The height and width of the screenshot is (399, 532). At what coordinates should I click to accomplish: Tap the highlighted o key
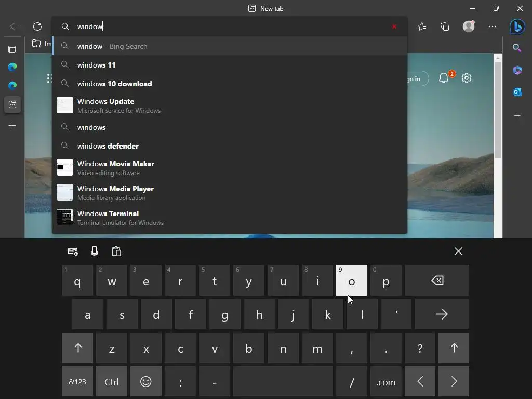(352, 280)
